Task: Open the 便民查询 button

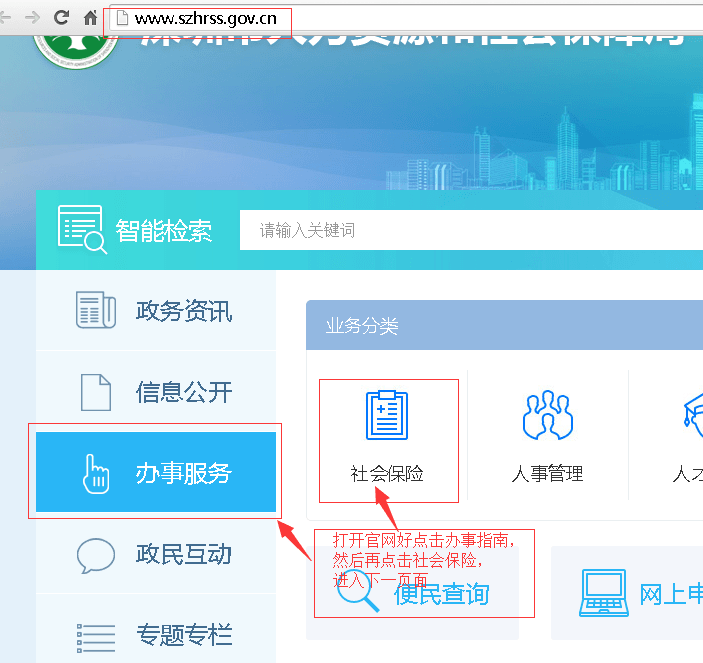Action: coord(412,593)
